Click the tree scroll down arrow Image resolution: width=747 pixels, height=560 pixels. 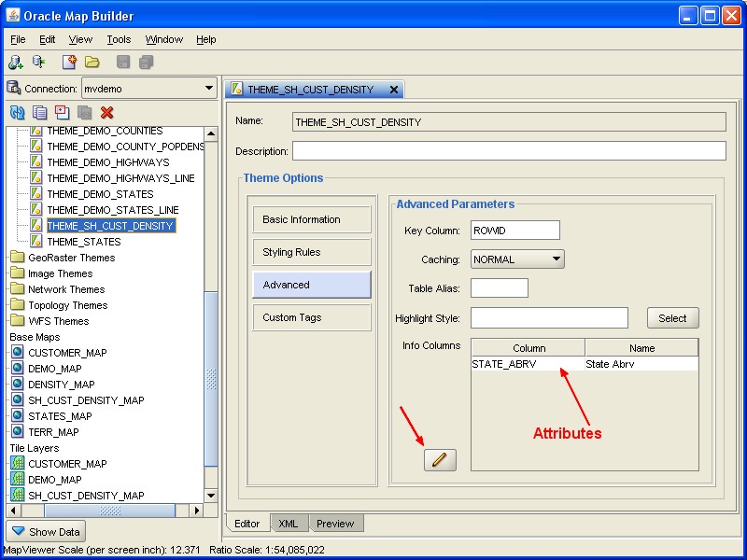coord(211,496)
